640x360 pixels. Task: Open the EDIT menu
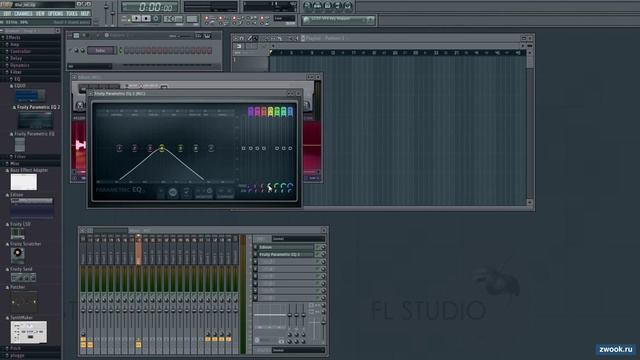click(7, 13)
